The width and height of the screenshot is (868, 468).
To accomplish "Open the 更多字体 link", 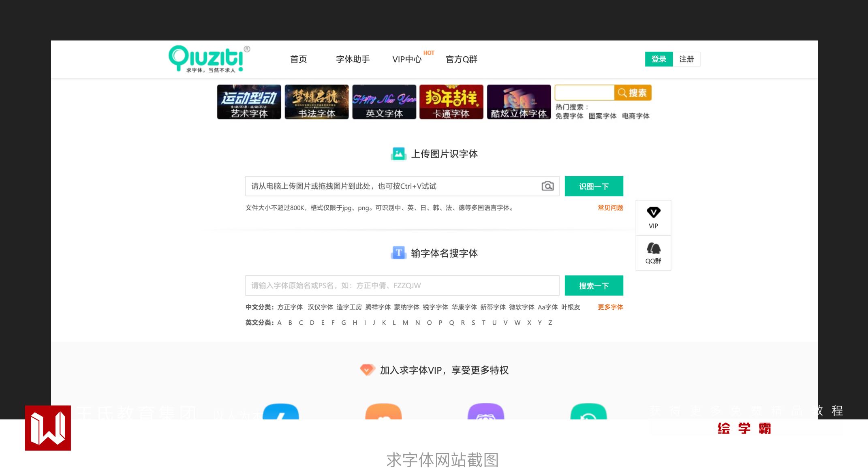I will pos(610,307).
